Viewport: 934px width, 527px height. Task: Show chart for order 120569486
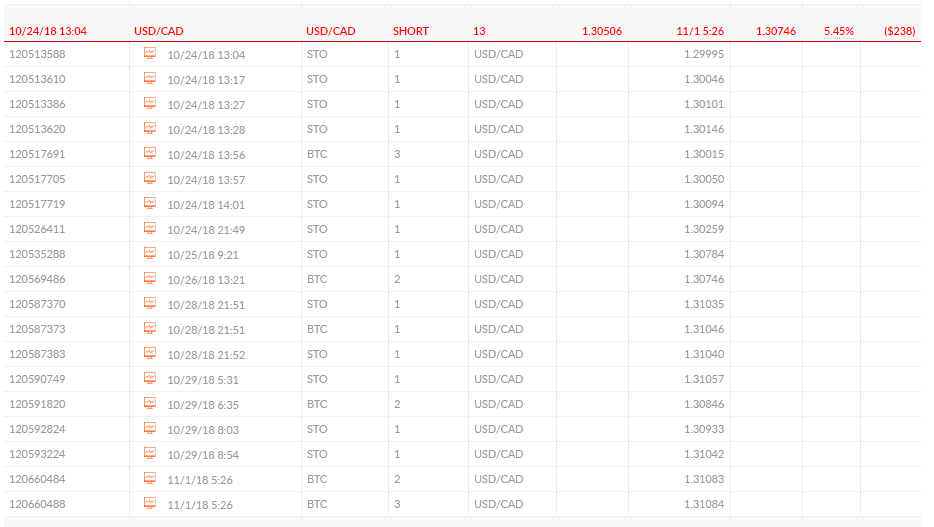coord(150,278)
